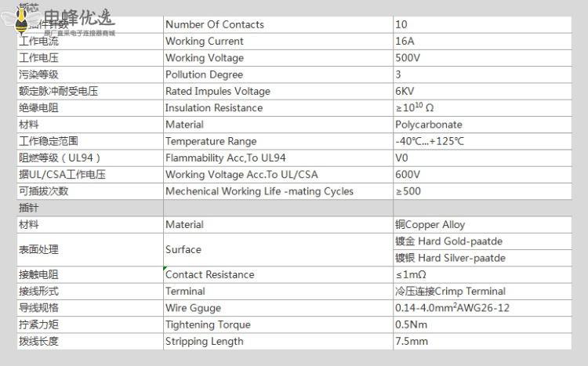Select the Polycarbonate material value cell
This screenshot has width=588, height=366.
tap(428, 125)
